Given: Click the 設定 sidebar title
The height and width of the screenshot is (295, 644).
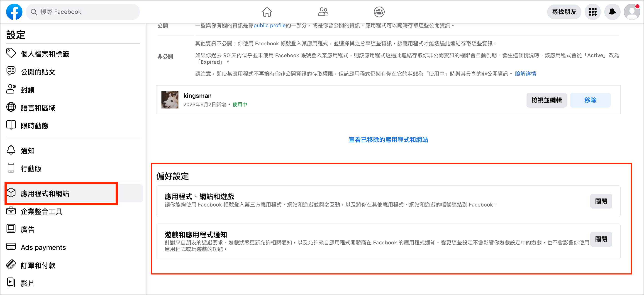Looking at the screenshot, I should tap(16, 35).
